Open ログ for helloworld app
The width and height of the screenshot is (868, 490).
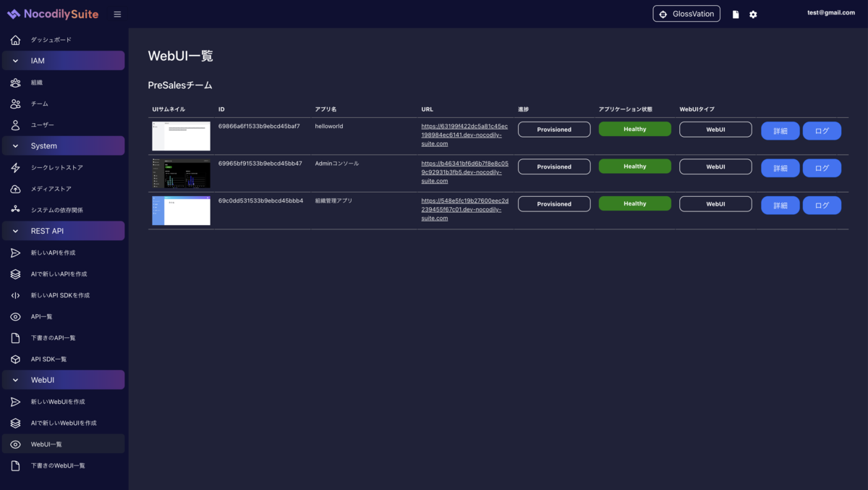point(822,131)
